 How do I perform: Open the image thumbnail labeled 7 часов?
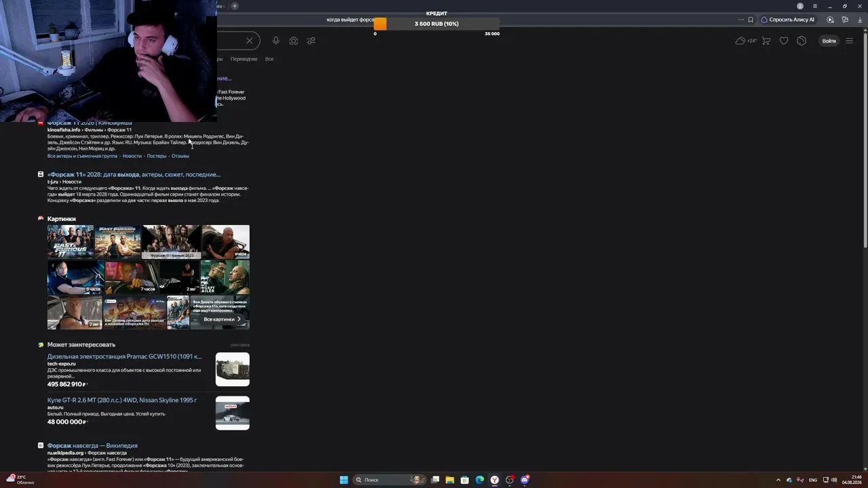point(133,277)
